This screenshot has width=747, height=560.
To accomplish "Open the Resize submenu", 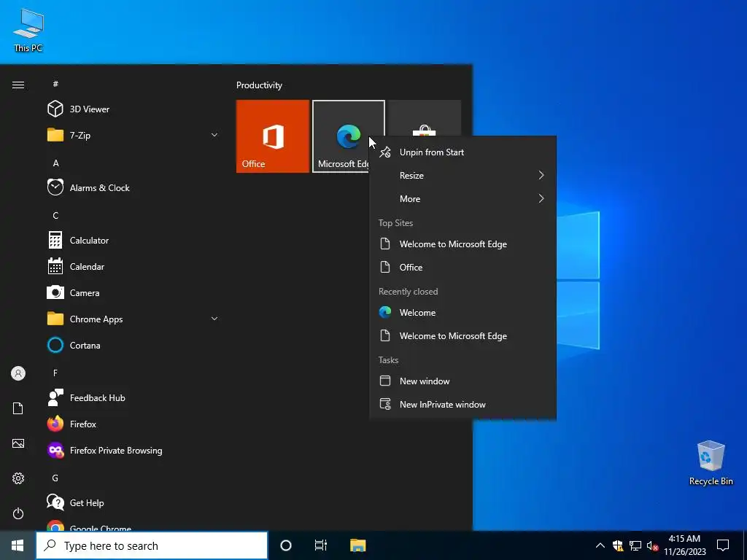I will pyautogui.click(x=462, y=175).
